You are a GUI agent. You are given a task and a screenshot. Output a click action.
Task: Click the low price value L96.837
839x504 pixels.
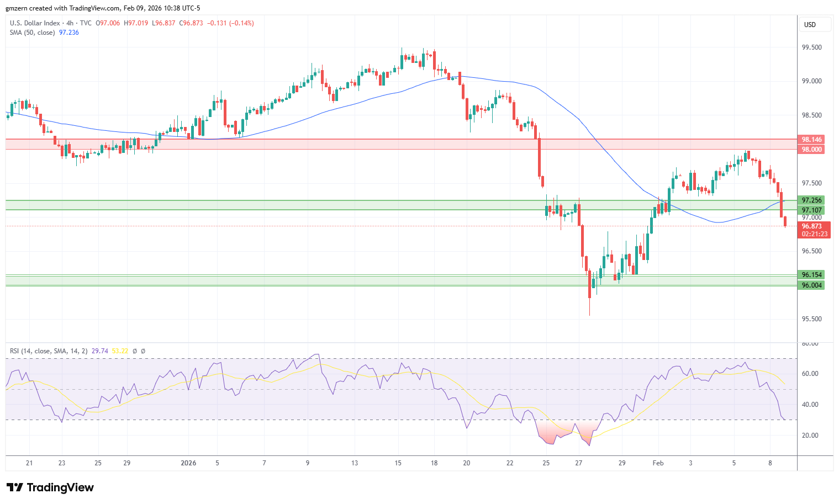(x=163, y=23)
